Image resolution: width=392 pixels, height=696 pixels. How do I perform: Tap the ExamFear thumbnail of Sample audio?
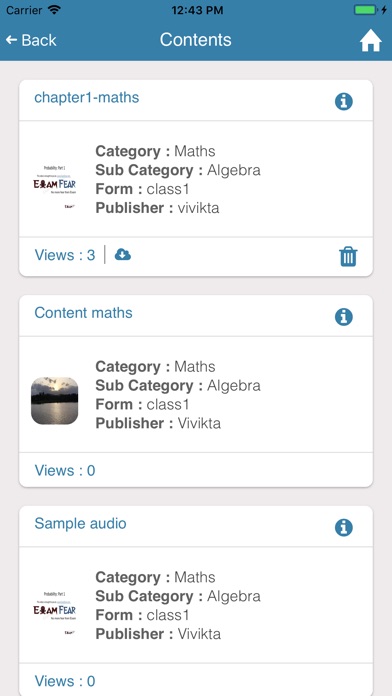(x=55, y=612)
